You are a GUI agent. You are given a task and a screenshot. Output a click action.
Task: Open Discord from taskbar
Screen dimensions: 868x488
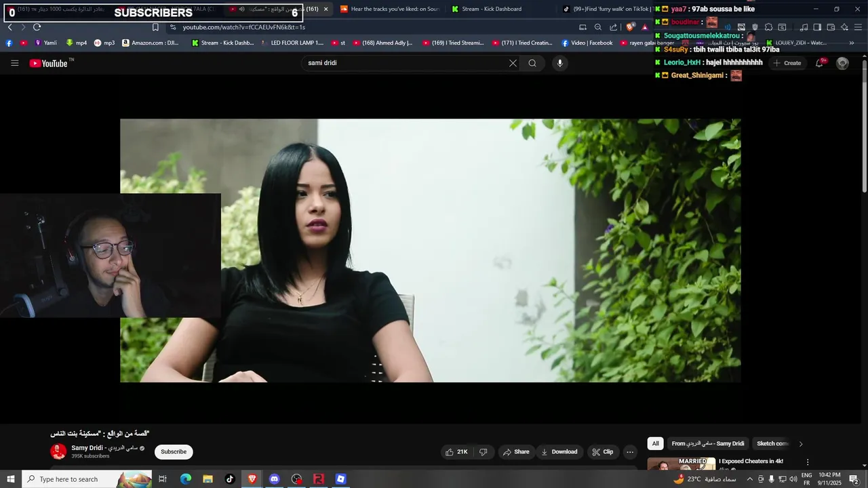coord(274,479)
